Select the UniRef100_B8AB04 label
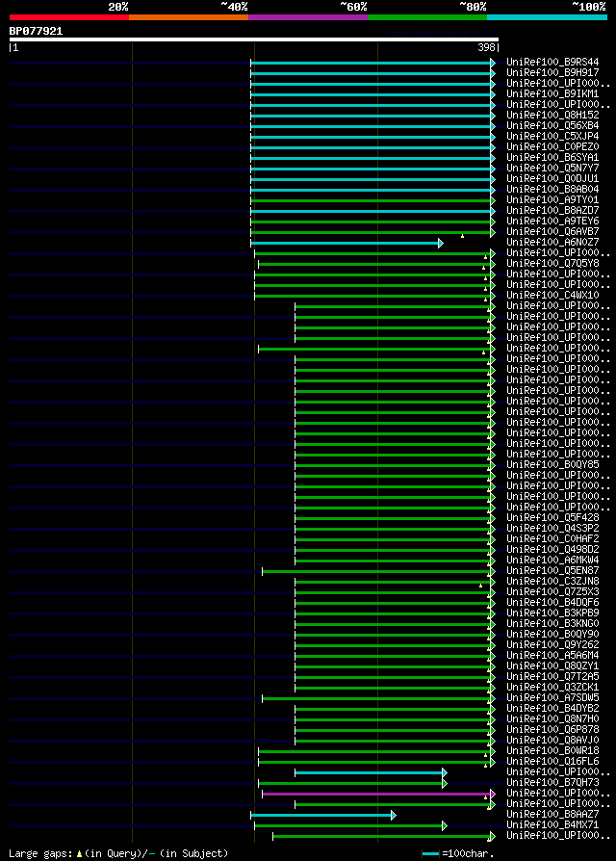 coord(552,190)
